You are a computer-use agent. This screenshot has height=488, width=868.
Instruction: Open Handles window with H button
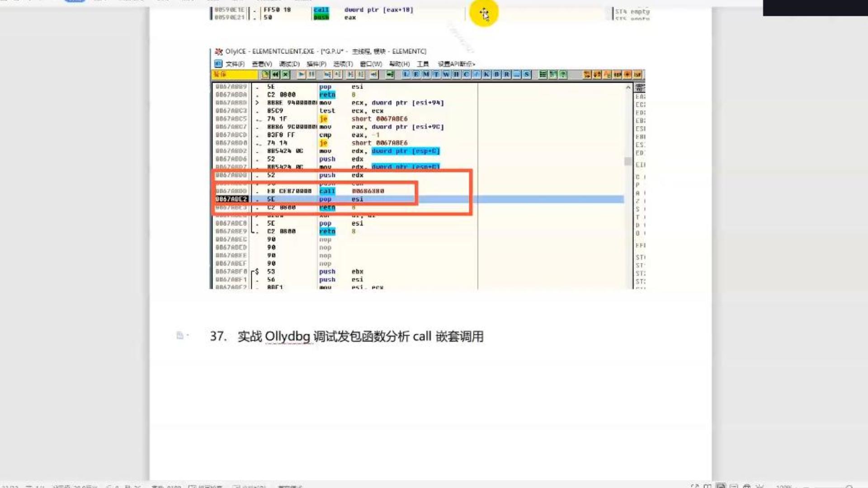pos(456,75)
